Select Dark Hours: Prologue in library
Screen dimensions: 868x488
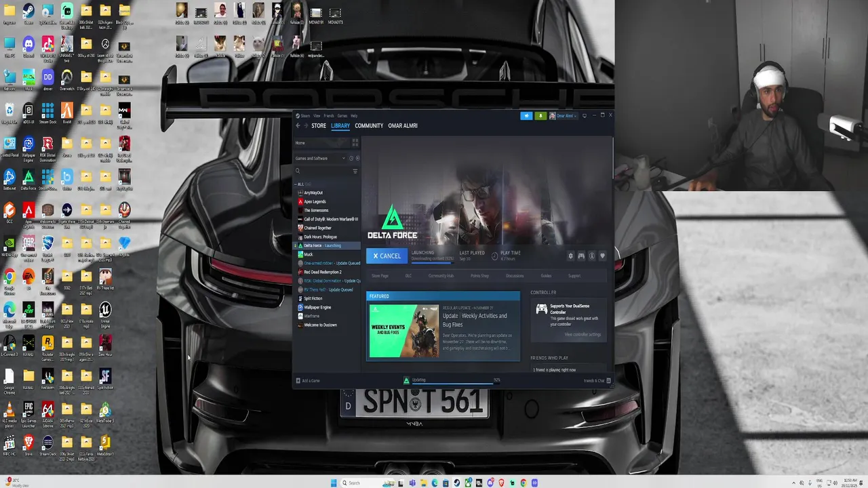[320, 237]
